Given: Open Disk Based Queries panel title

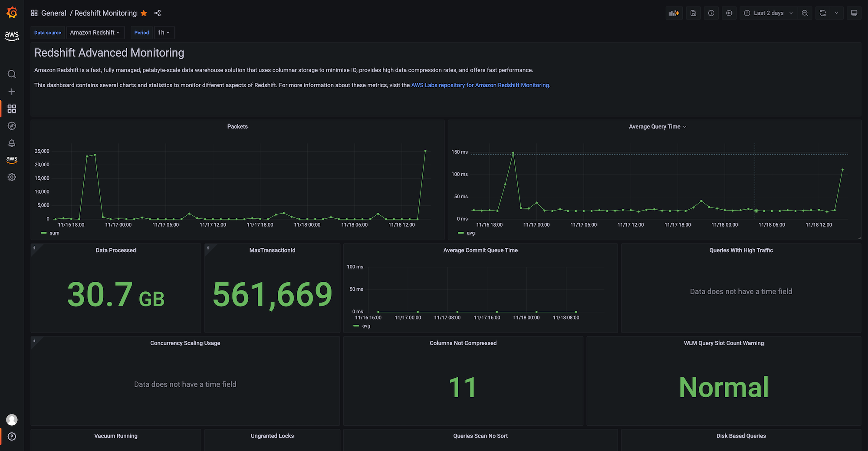Looking at the screenshot, I should click(741, 436).
